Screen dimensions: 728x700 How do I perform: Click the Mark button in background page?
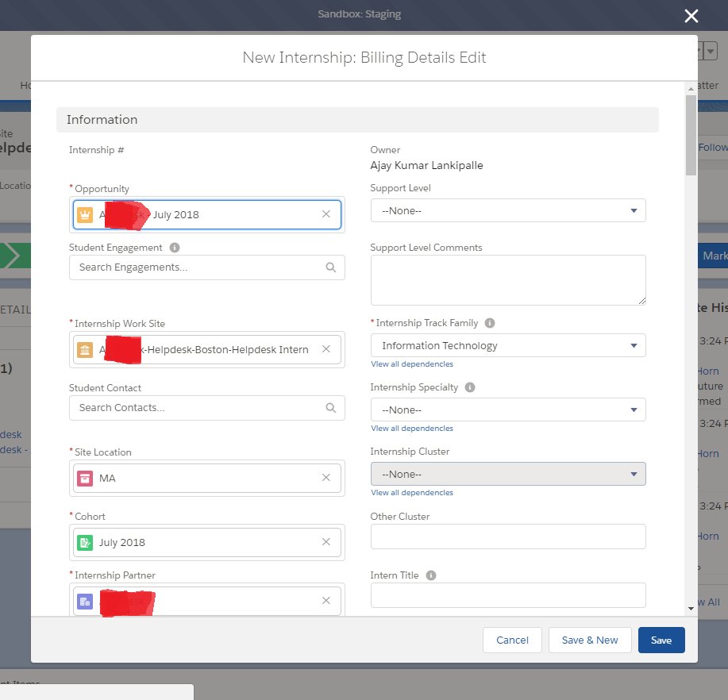click(x=713, y=256)
